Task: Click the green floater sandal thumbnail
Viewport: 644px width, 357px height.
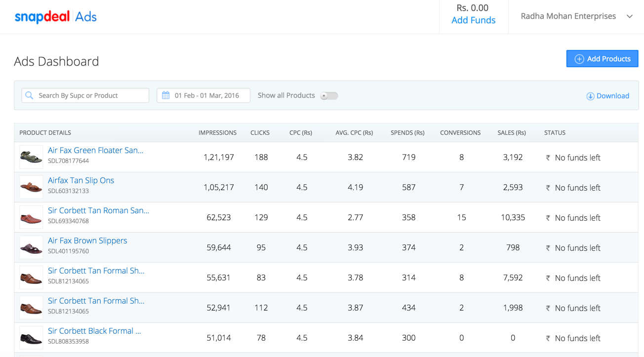Action: 31,157
